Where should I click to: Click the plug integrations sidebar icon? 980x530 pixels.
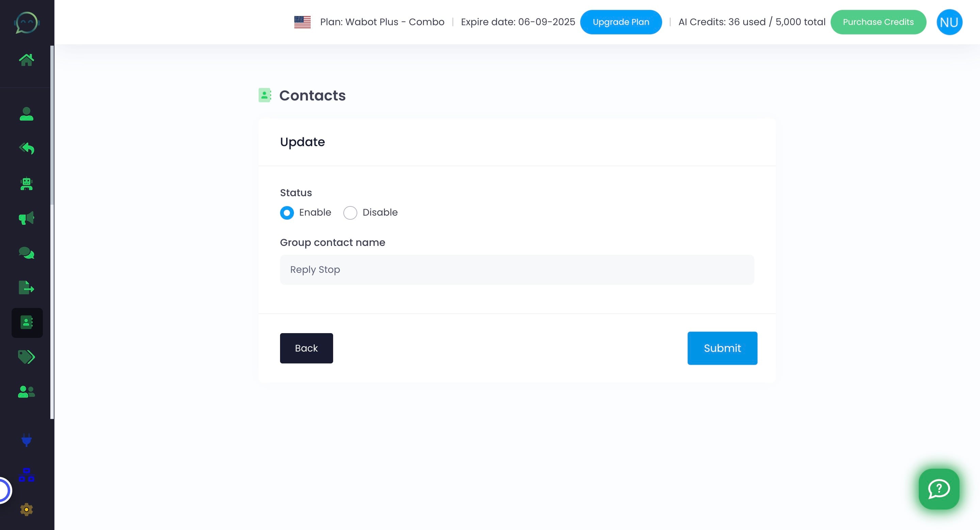pyautogui.click(x=26, y=440)
